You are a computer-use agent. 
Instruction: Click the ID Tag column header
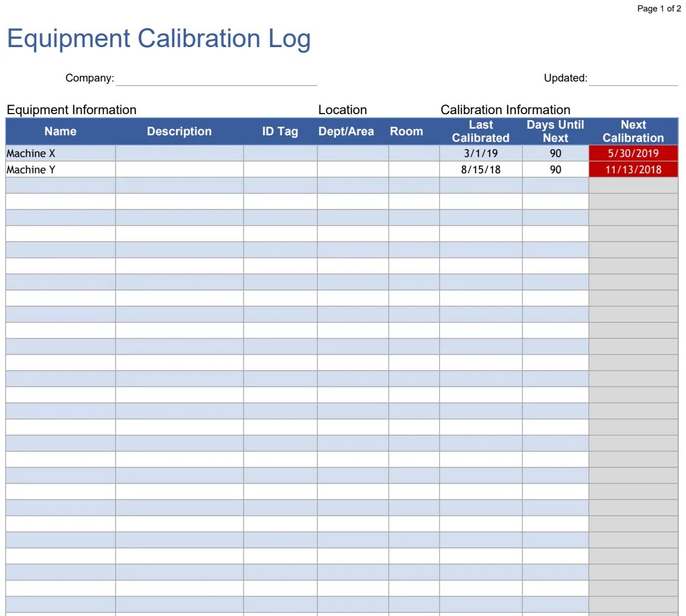(x=280, y=131)
